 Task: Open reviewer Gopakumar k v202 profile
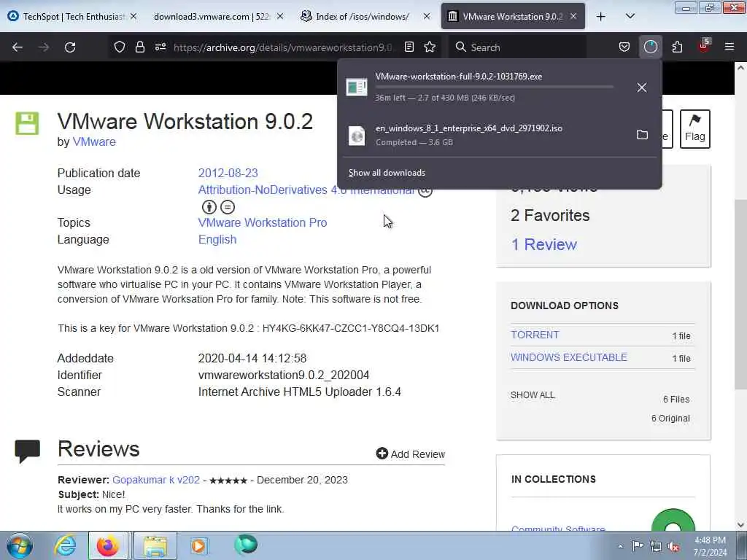(x=156, y=480)
